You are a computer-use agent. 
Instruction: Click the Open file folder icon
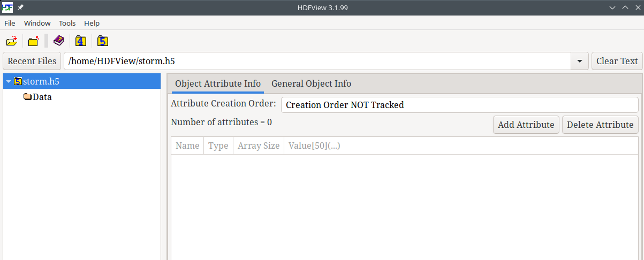coord(12,41)
